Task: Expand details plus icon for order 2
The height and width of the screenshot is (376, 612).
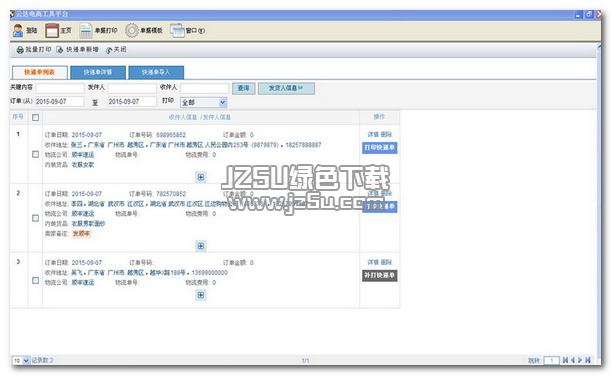Action: 201,246
